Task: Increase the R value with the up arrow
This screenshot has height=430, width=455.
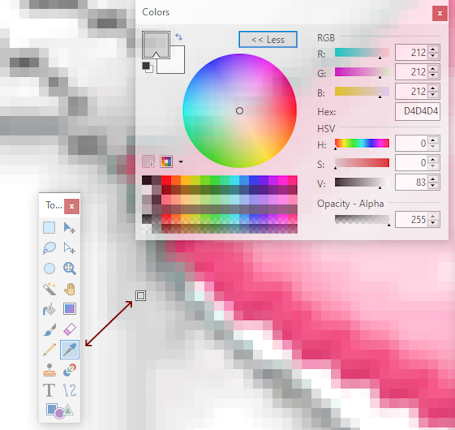Action: tap(433, 49)
